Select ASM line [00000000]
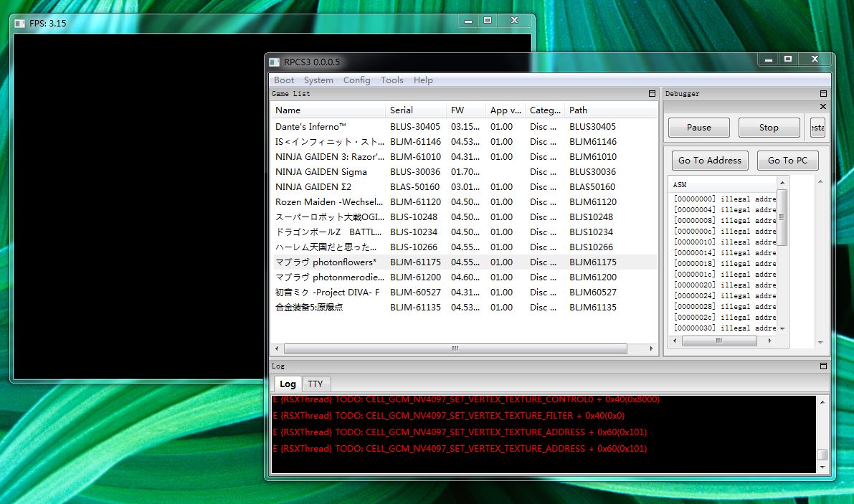The height and width of the screenshot is (504, 854). point(724,199)
